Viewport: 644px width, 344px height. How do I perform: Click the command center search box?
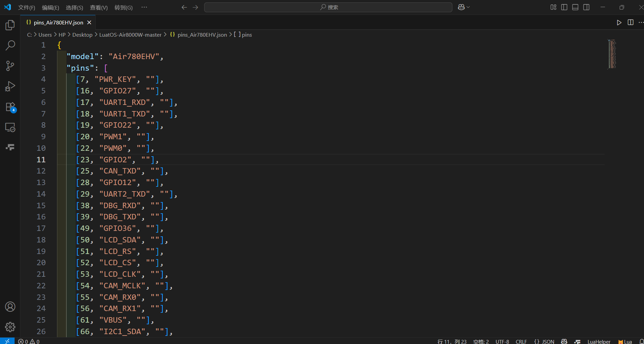pyautogui.click(x=328, y=7)
